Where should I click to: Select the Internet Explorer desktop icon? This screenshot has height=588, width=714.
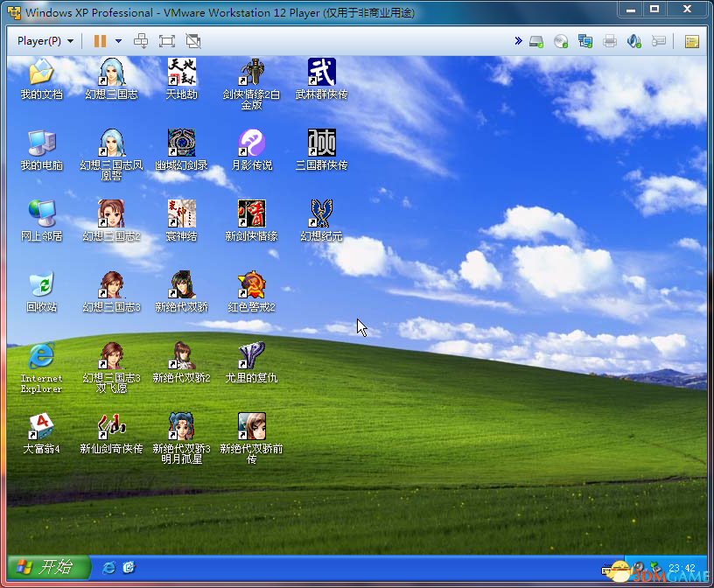pos(41,368)
